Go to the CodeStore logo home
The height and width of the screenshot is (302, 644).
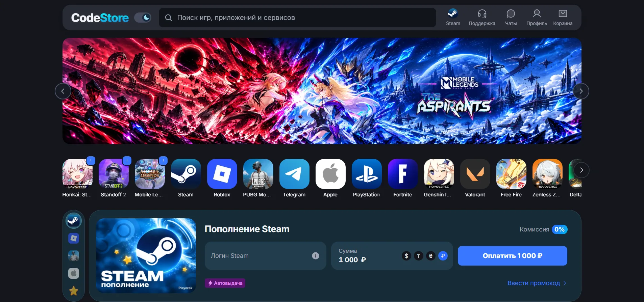tap(100, 18)
